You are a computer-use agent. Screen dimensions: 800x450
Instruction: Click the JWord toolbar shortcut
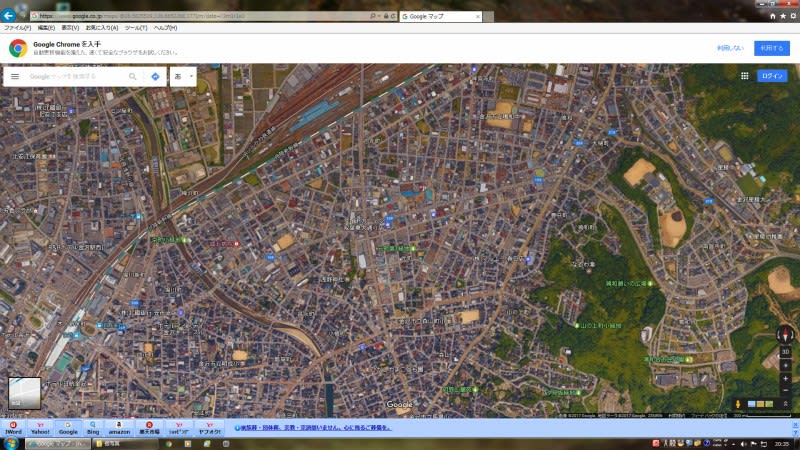tap(13, 428)
